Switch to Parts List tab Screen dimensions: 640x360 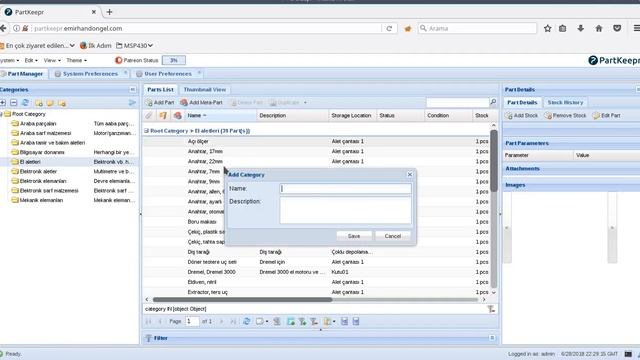point(160,89)
